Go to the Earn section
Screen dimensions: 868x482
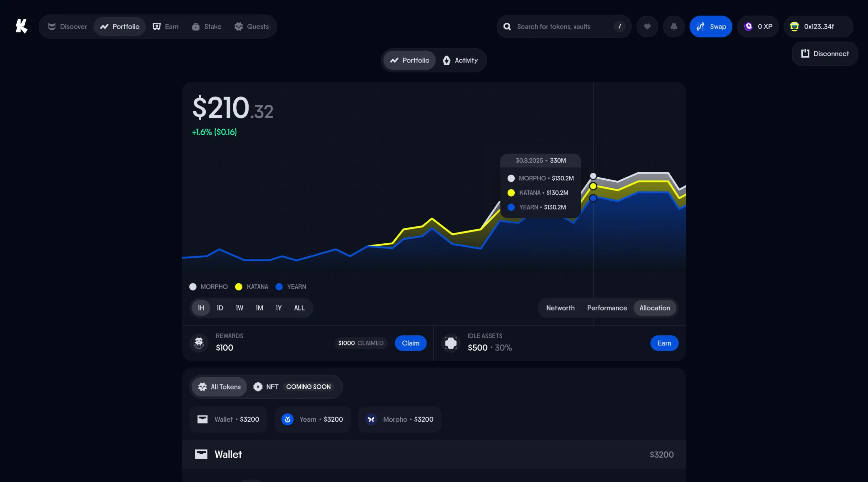pos(165,26)
